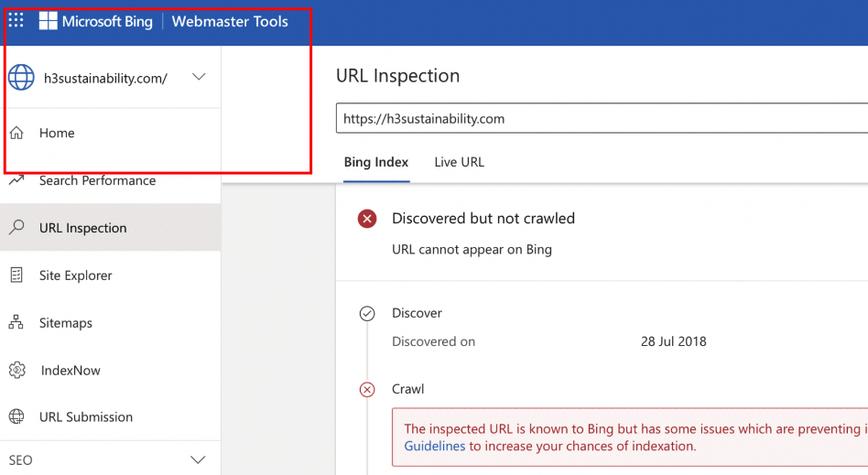Click the URL cannot appear on Bing message
This screenshot has height=475, width=868.
[472, 249]
